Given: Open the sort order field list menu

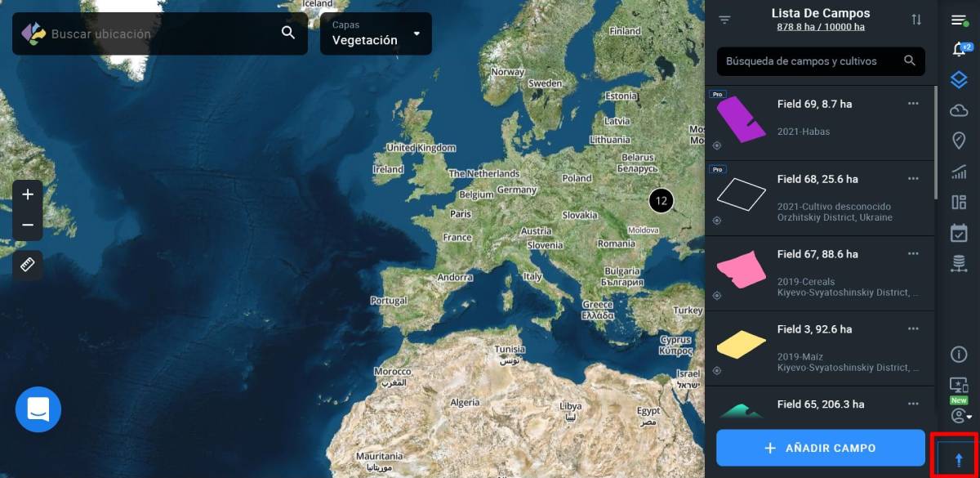Looking at the screenshot, I should (x=916, y=20).
